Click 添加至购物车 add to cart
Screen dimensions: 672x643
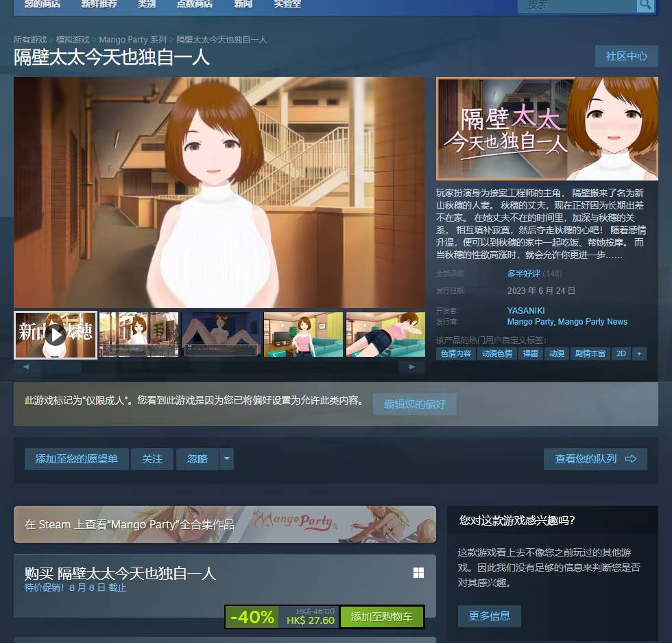[381, 617]
